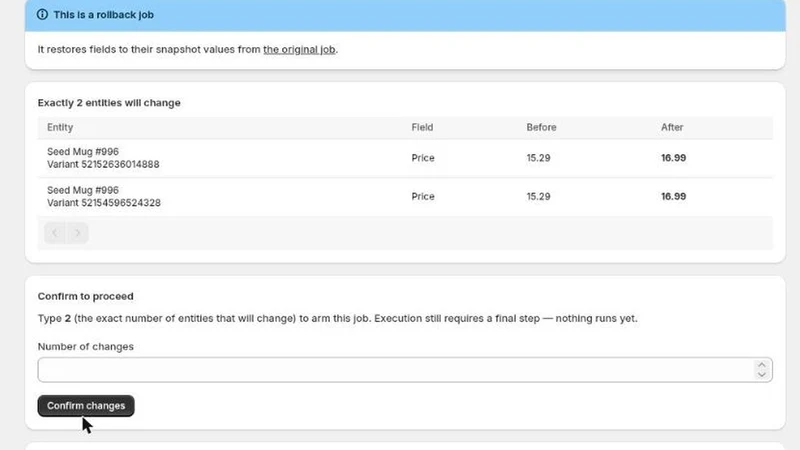Viewport: 800px width, 450px height.
Task: Select the Variant 52152636014888 row text
Action: point(103,164)
